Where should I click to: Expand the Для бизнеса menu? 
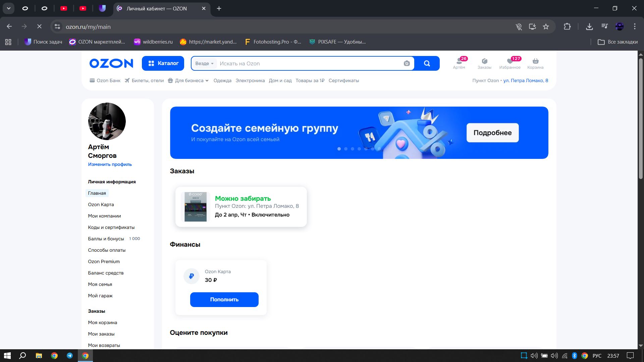[189, 80]
